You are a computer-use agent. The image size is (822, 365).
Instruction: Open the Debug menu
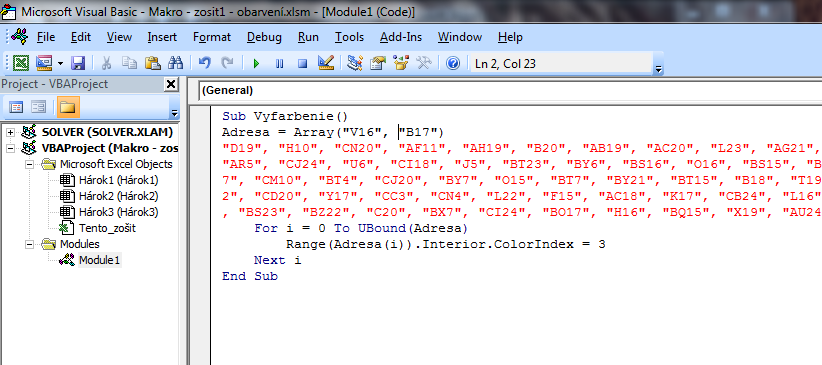click(264, 37)
